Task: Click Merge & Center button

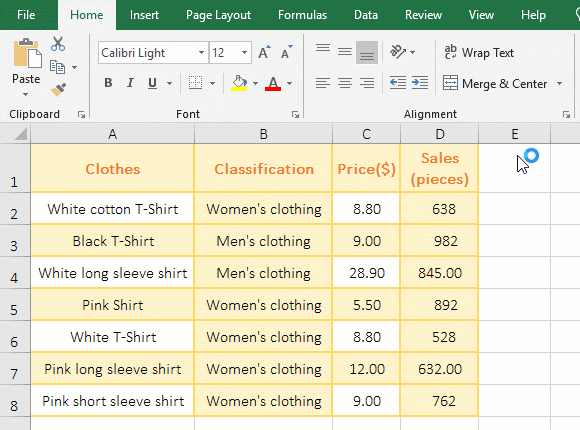Action: [495, 84]
